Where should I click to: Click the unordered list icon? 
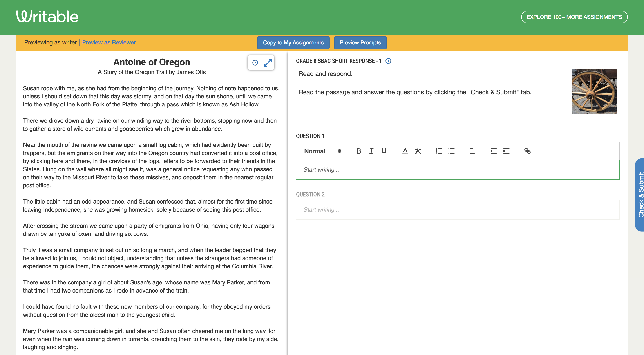tap(452, 150)
